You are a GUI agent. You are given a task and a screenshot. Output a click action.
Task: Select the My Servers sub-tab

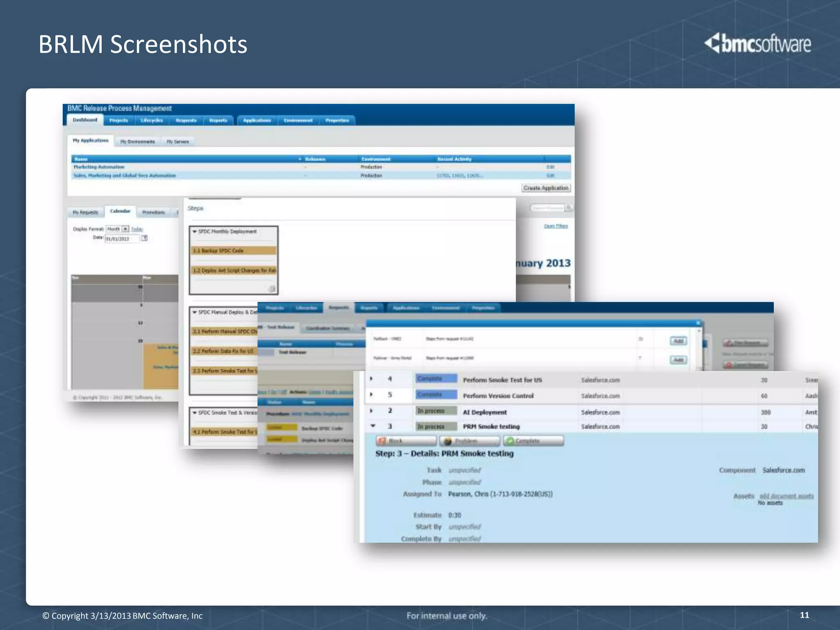tap(178, 142)
